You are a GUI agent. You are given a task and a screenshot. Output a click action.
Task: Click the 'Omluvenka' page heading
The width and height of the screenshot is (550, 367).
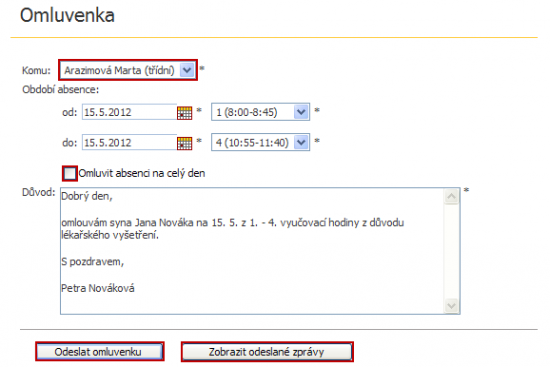tap(67, 15)
